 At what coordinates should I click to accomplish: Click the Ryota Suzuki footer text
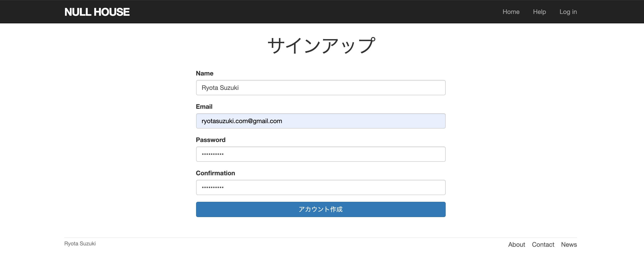(80, 244)
